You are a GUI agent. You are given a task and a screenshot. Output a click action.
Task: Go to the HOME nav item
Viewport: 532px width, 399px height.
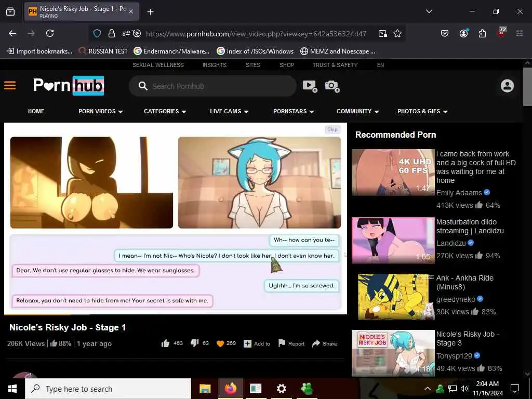tap(36, 111)
